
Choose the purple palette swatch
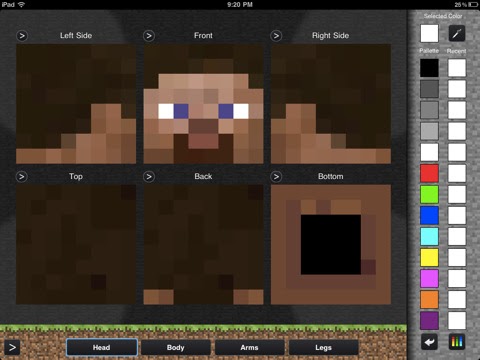pyautogui.click(x=429, y=320)
